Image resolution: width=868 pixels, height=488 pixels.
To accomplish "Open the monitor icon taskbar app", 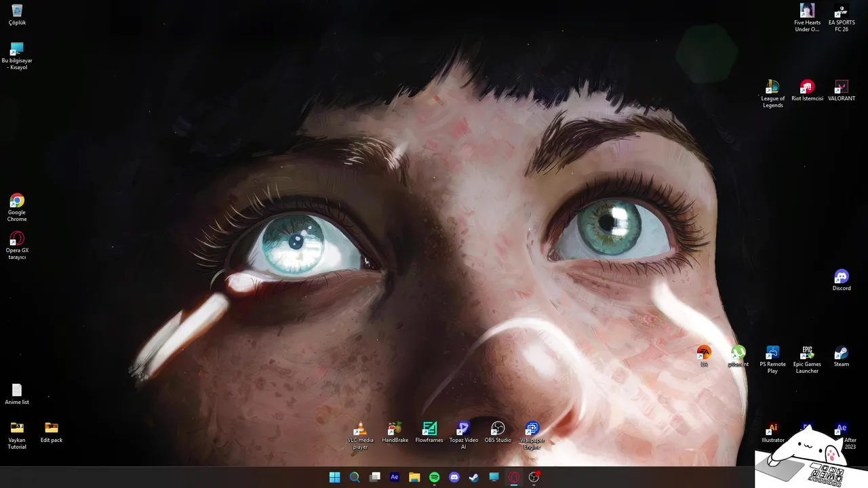I will tap(494, 477).
